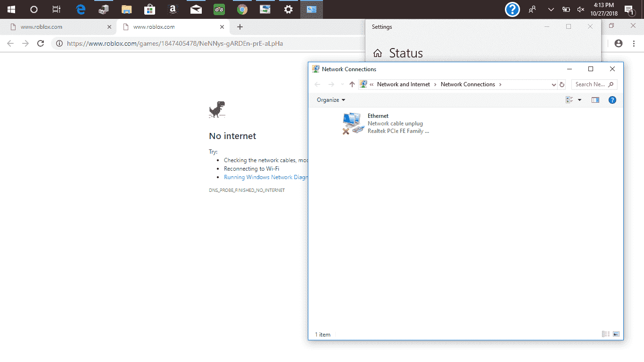Open Task View in taskbar
This screenshot has width=644, height=362.
[x=57, y=9]
